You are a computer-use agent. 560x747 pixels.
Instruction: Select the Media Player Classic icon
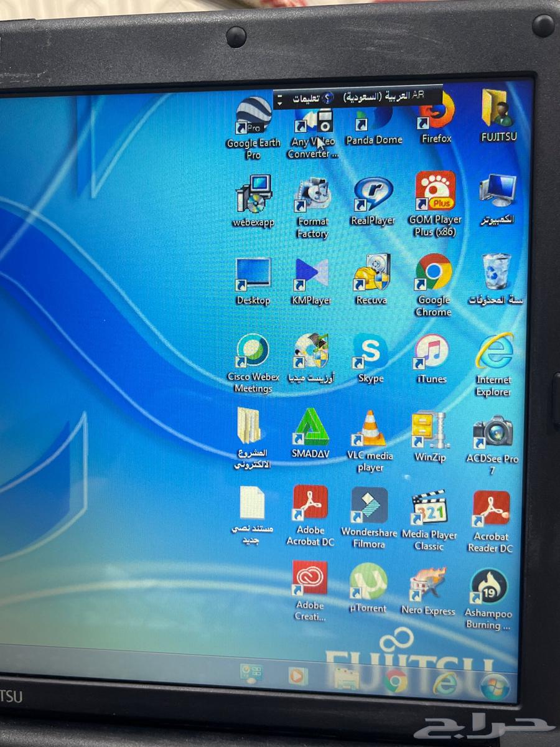click(x=429, y=520)
